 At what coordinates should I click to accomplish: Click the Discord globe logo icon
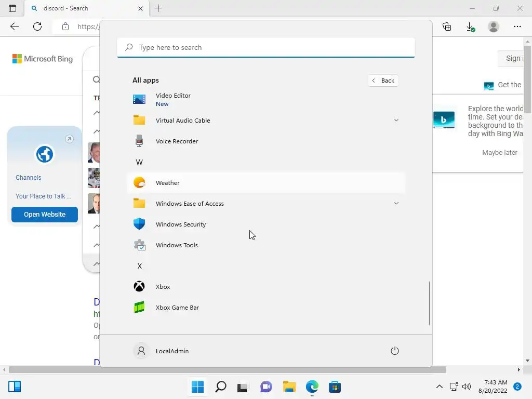[45, 154]
